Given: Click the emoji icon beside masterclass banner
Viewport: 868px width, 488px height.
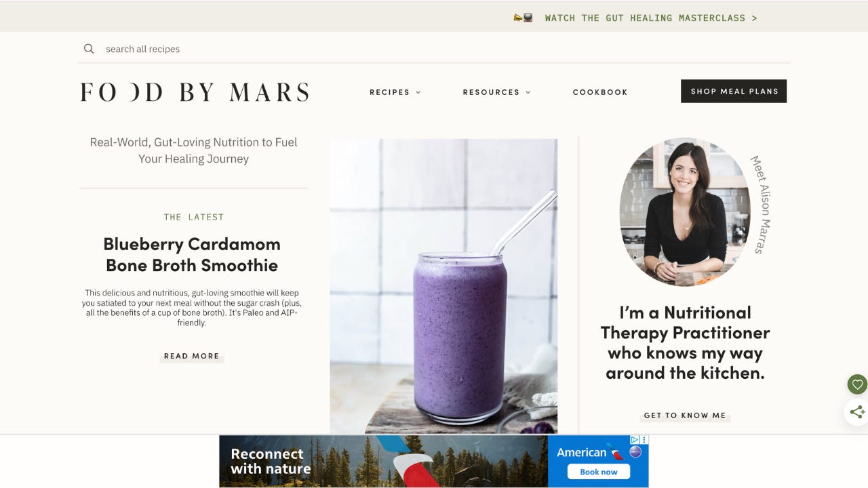Looking at the screenshot, I should (x=523, y=18).
